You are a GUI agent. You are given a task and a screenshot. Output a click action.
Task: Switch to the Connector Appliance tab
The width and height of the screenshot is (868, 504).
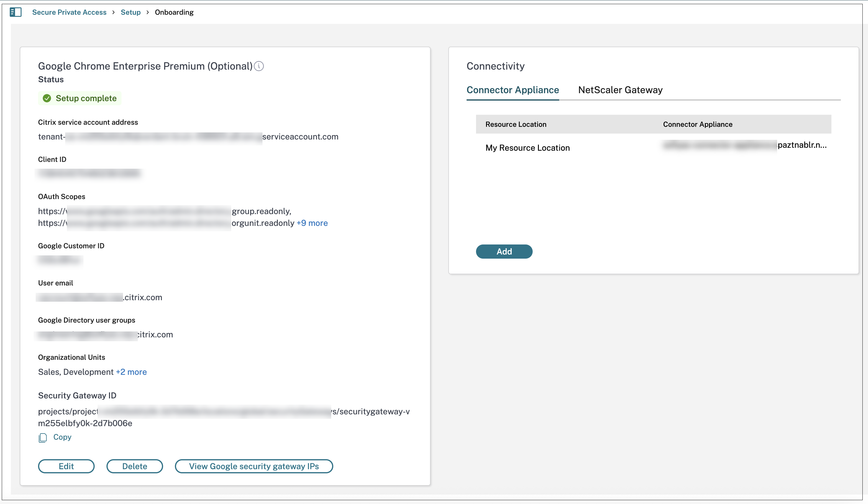[x=513, y=90]
